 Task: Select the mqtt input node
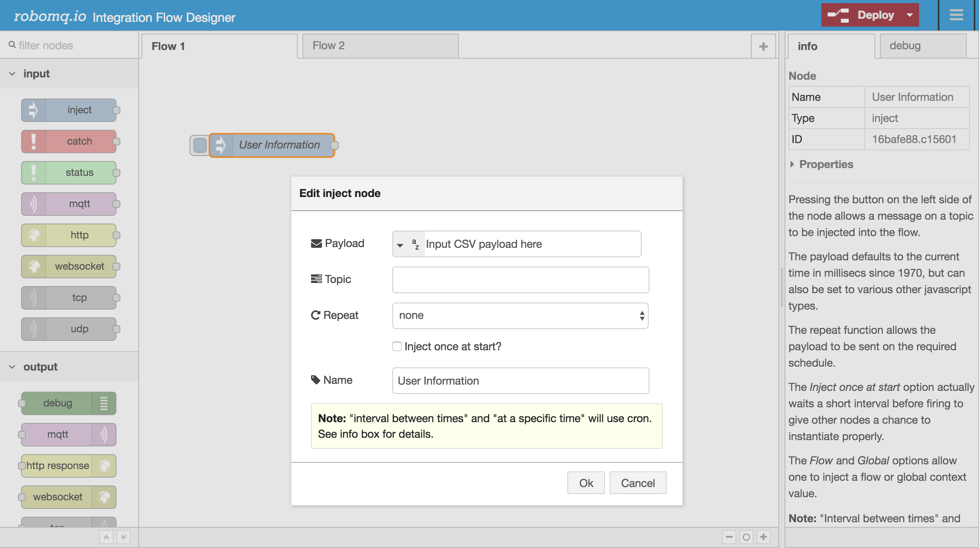pos(69,204)
